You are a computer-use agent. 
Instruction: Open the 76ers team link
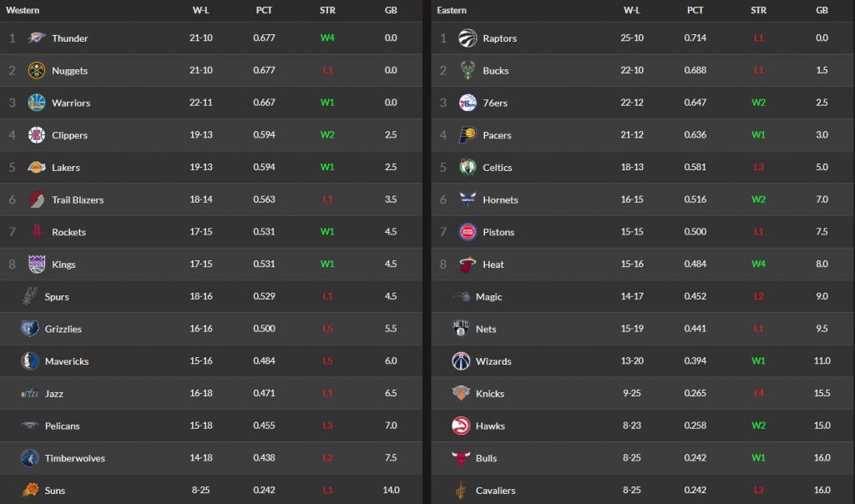[495, 103]
